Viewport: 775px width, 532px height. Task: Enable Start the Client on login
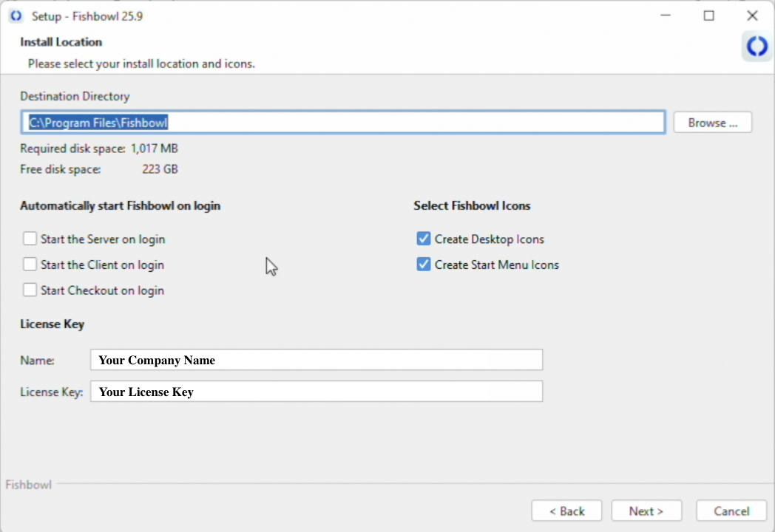(x=30, y=264)
